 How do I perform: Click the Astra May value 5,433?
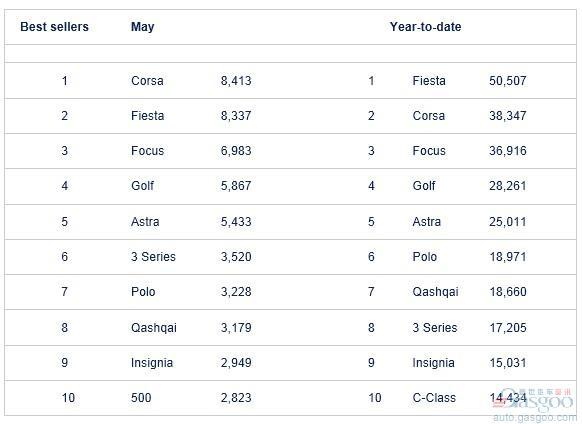coord(236,222)
